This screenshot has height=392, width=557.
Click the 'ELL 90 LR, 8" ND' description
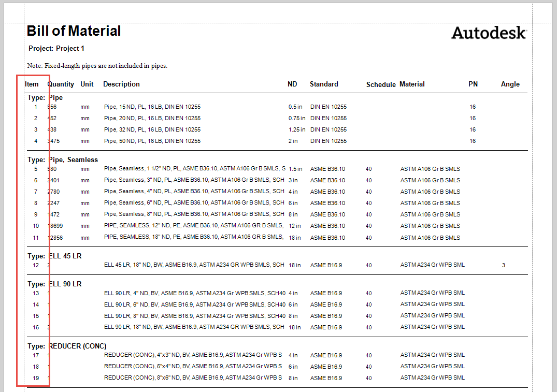(195, 316)
